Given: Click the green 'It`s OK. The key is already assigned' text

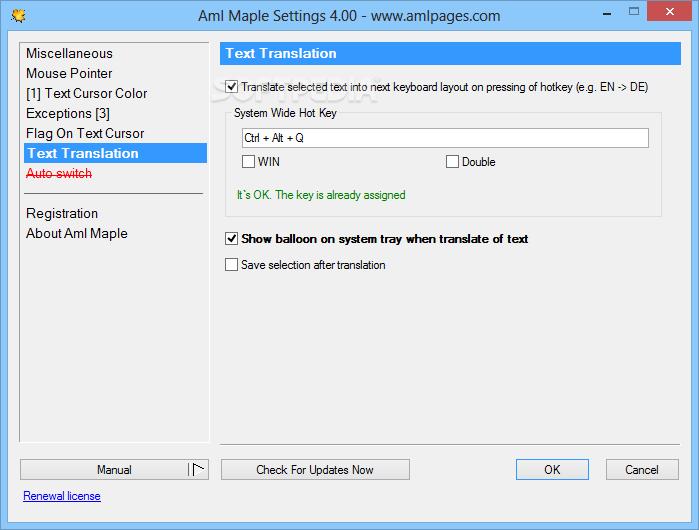Looking at the screenshot, I should (x=321, y=195).
